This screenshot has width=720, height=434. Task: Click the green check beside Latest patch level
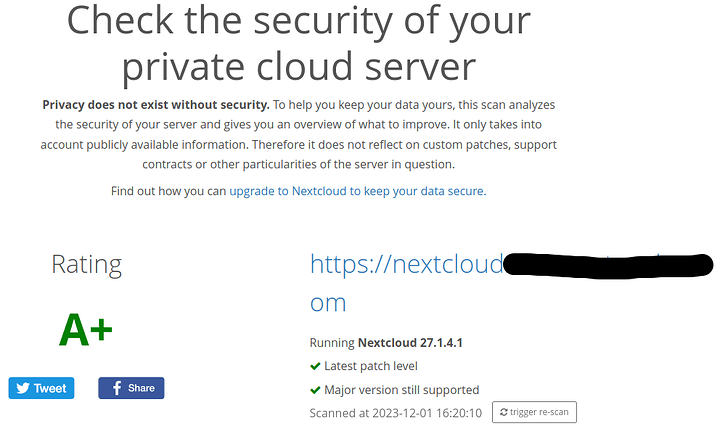315,366
